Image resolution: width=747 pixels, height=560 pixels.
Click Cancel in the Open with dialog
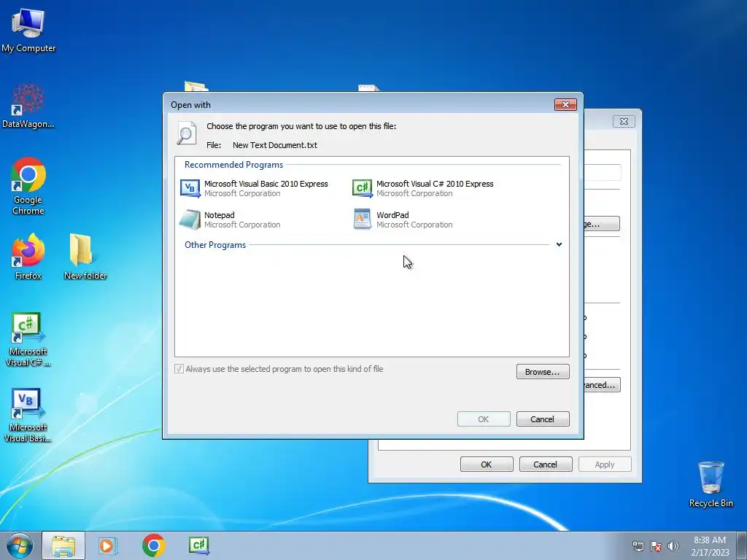[543, 419]
